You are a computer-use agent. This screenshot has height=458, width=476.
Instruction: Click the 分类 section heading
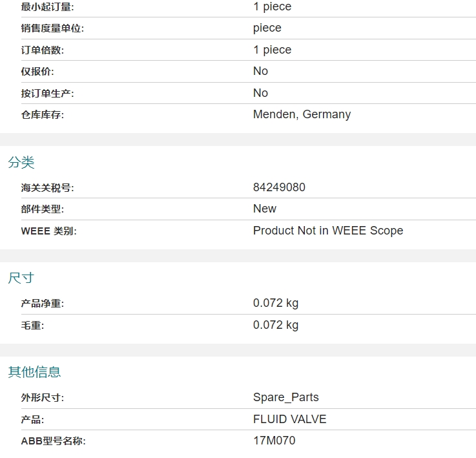(21, 163)
